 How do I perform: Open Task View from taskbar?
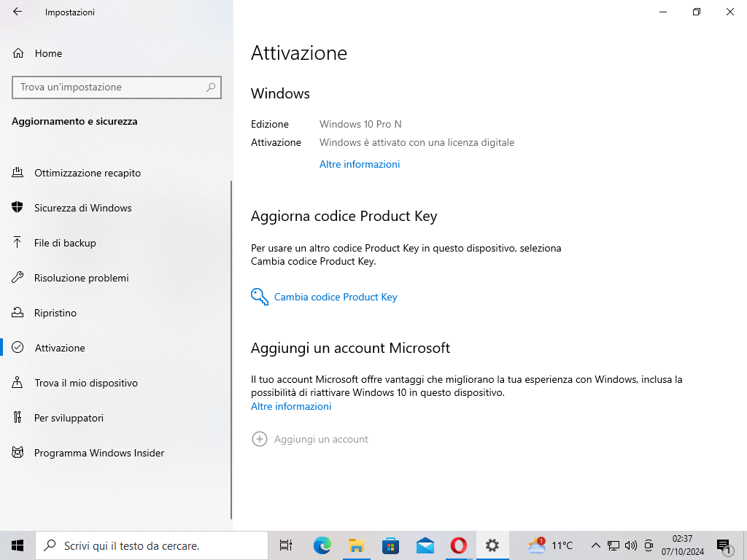tap(286, 545)
